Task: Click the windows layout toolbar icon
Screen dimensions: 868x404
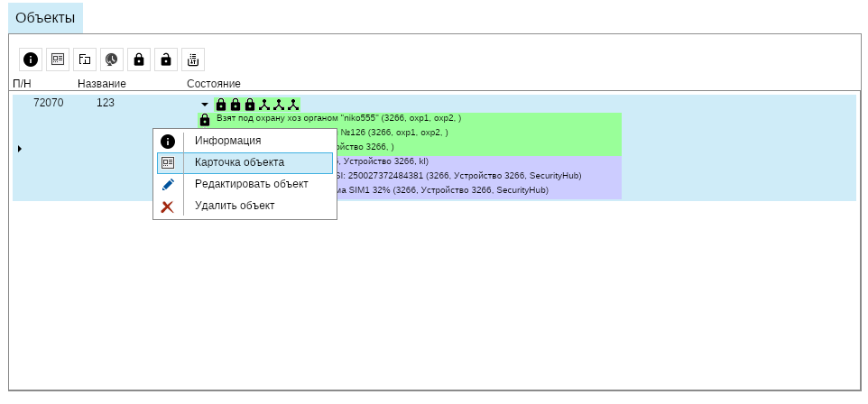Action: coord(85,60)
